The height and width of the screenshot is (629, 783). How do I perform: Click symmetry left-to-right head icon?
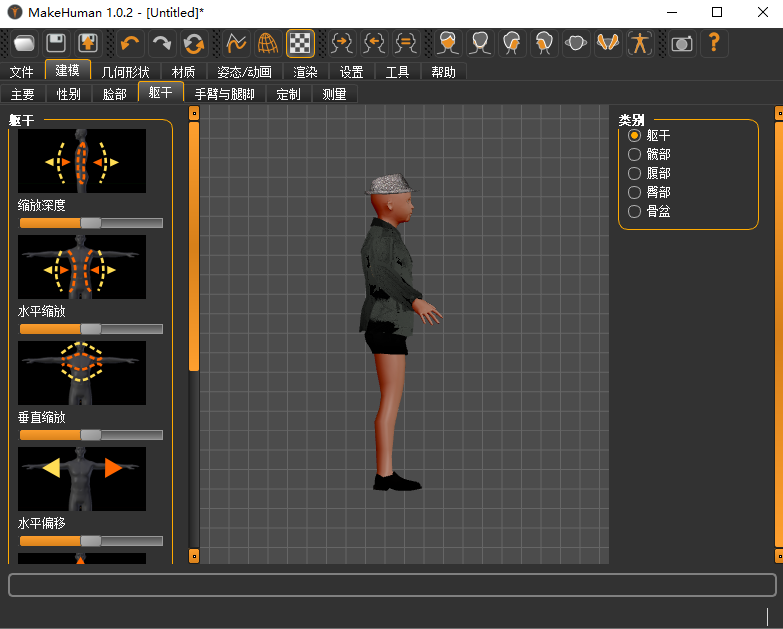coord(375,43)
